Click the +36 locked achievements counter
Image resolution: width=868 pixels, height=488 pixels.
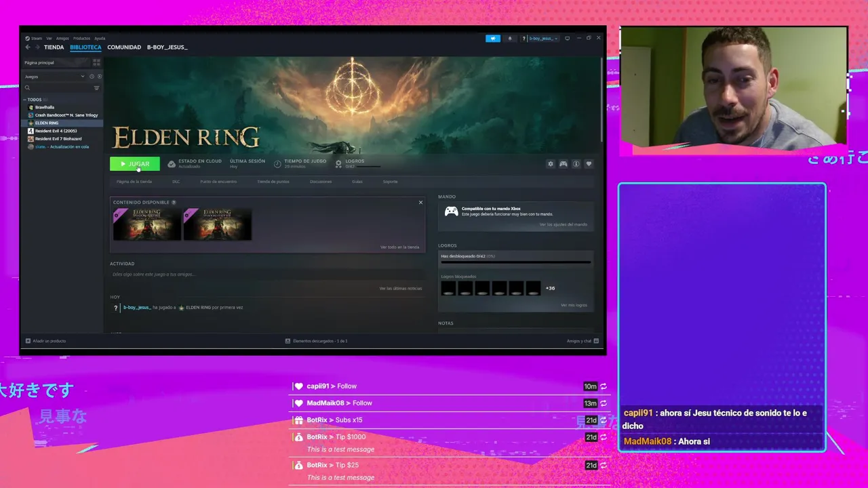pos(550,288)
